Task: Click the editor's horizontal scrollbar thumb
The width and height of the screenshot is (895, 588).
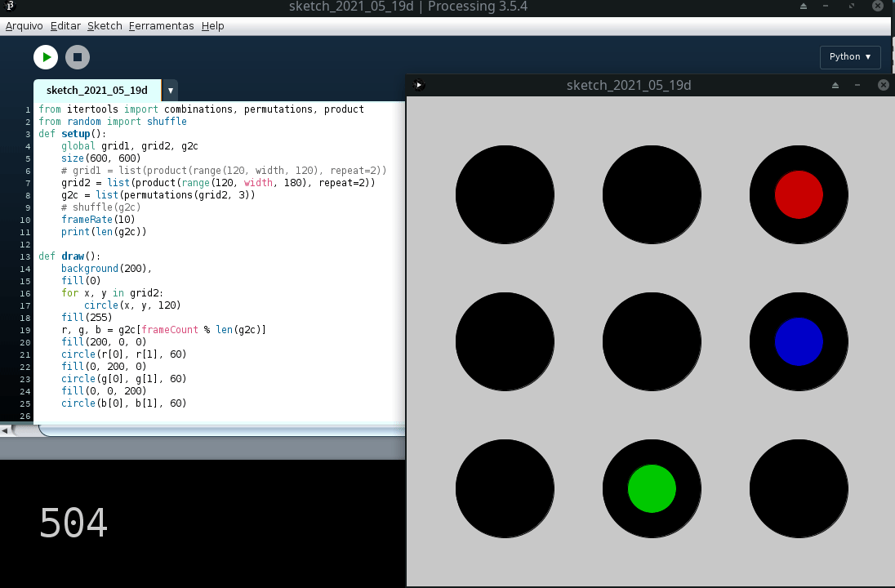Action: tap(223, 430)
